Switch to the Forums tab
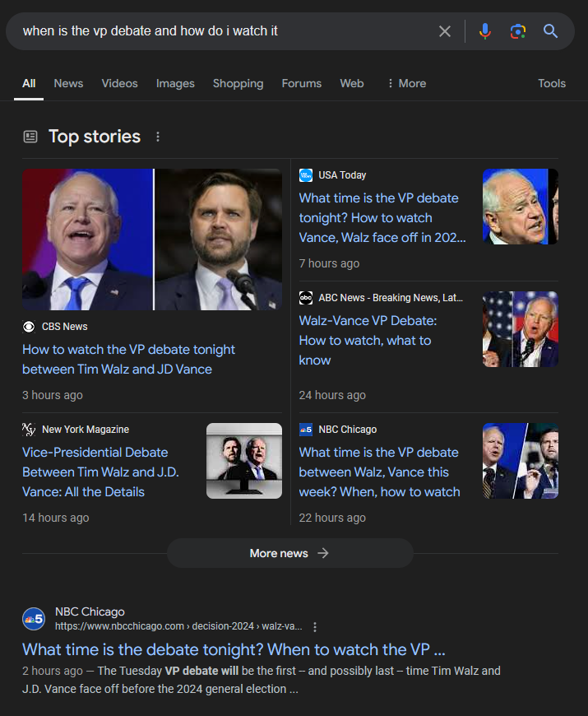 coord(302,84)
